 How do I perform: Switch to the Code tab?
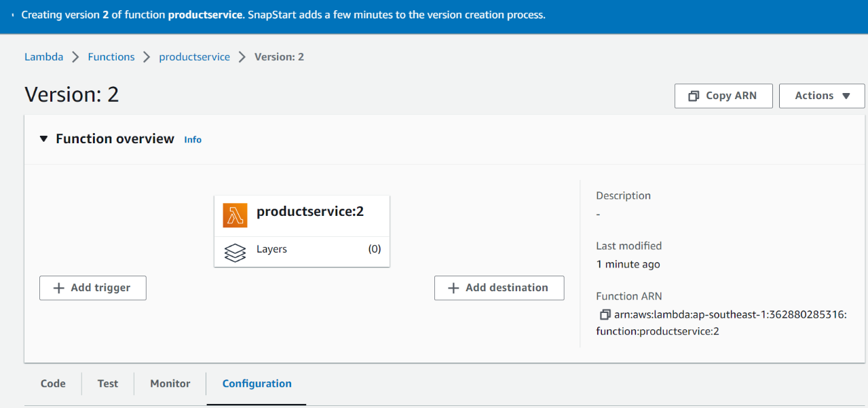52,384
